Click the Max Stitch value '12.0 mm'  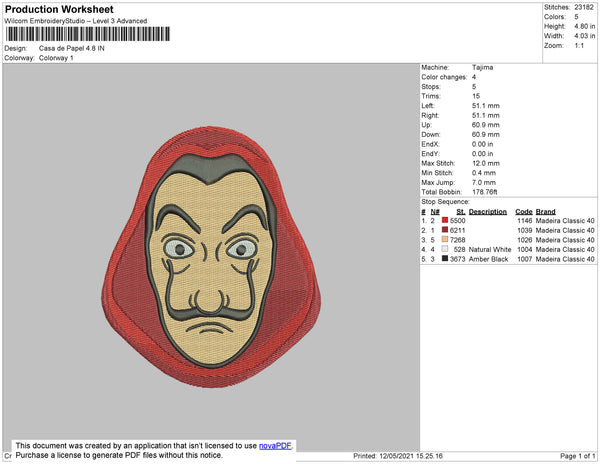point(486,163)
